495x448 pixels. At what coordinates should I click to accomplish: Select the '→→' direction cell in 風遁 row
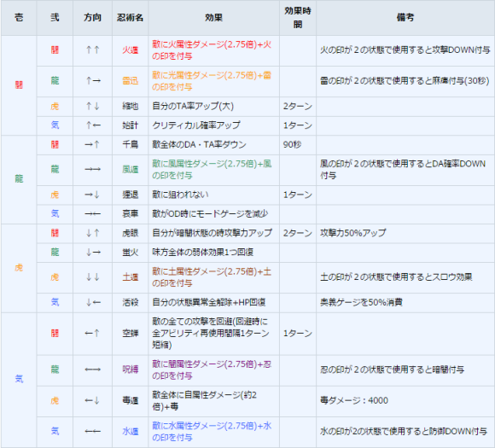92,170
